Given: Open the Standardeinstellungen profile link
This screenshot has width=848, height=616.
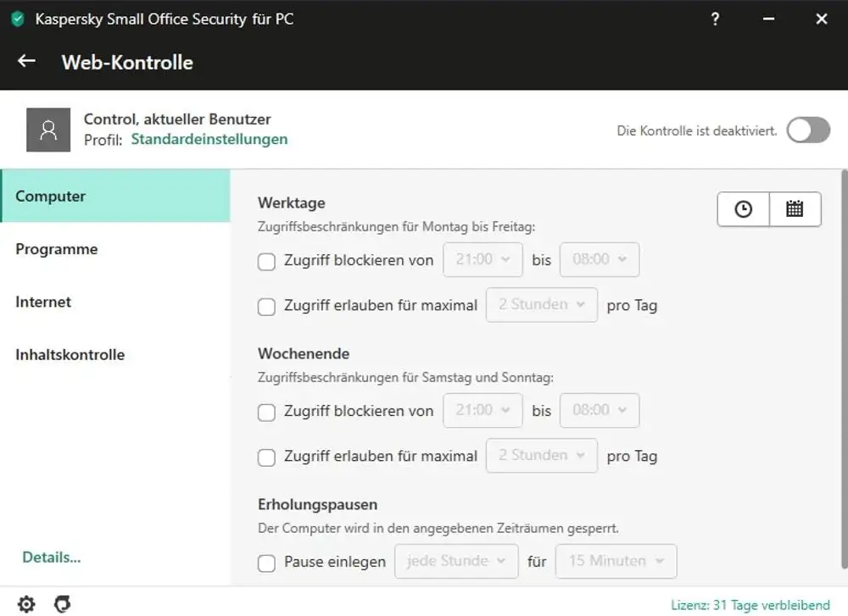Looking at the screenshot, I should click(x=209, y=139).
